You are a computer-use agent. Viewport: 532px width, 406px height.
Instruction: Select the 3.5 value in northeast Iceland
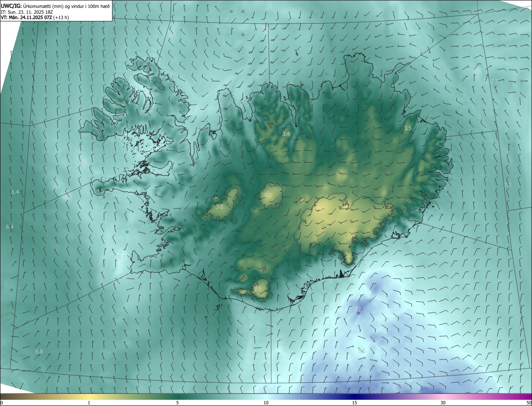pos(408,128)
